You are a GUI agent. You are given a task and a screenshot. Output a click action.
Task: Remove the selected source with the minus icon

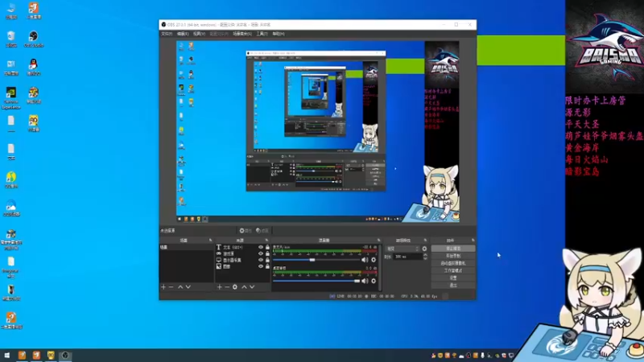[227, 287]
